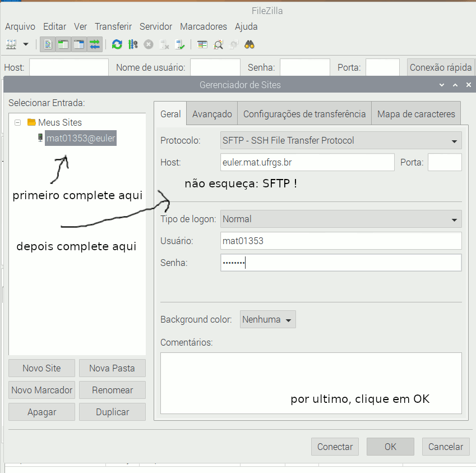The height and width of the screenshot is (473, 476).
Task: Toggle the transfer queue display icon
Action: [x=94, y=44]
